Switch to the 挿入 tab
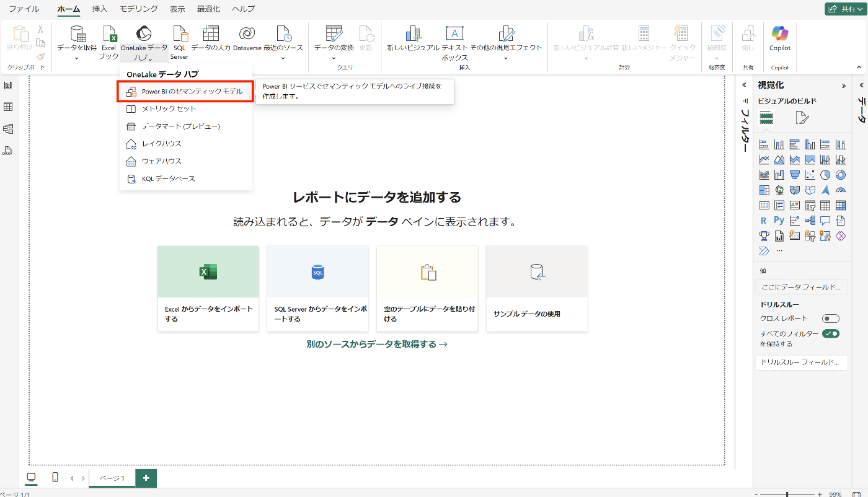 100,9
